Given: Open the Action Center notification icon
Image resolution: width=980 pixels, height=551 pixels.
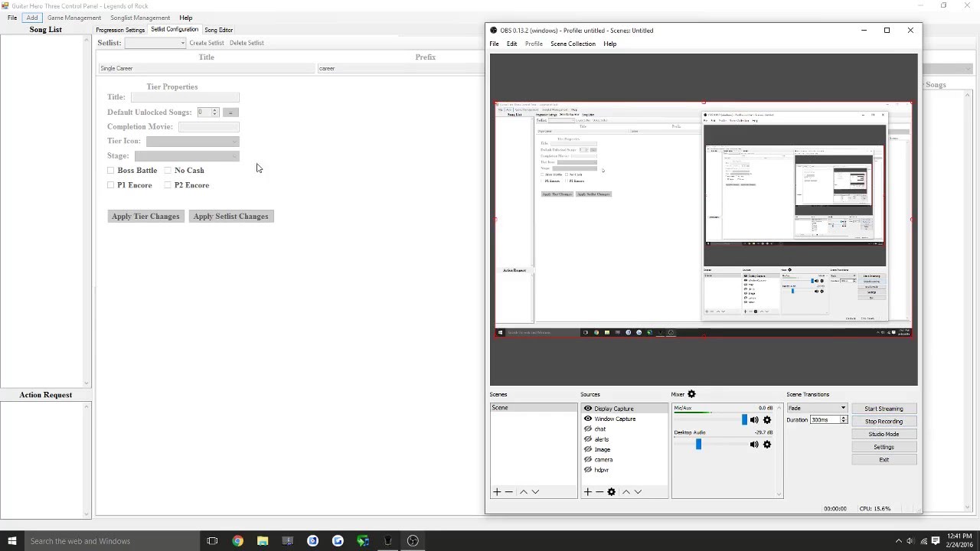Looking at the screenshot, I should [936, 541].
